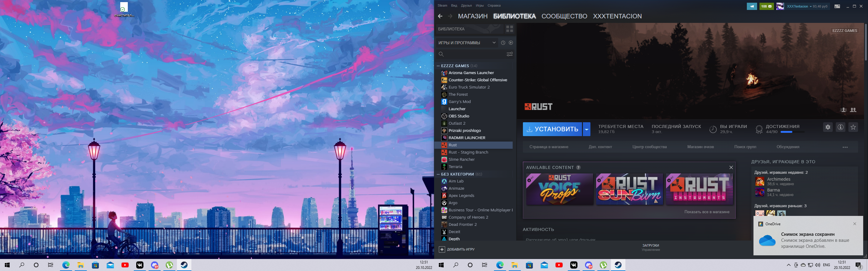This screenshot has height=271, width=868.
Task: Open Друзья menu
Action: [x=466, y=6]
